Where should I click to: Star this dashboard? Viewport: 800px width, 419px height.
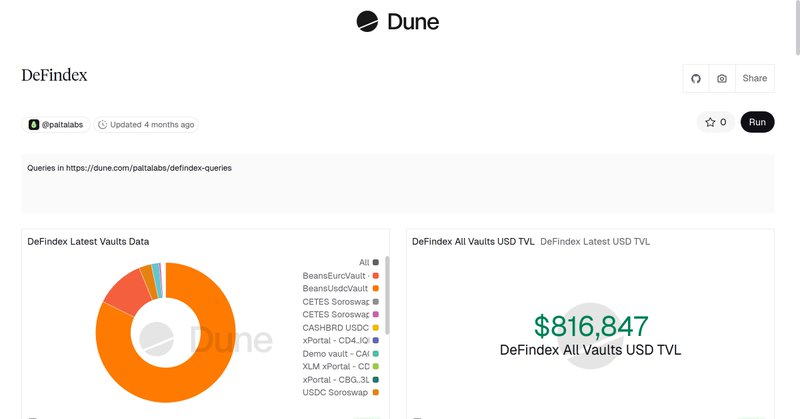pos(715,122)
